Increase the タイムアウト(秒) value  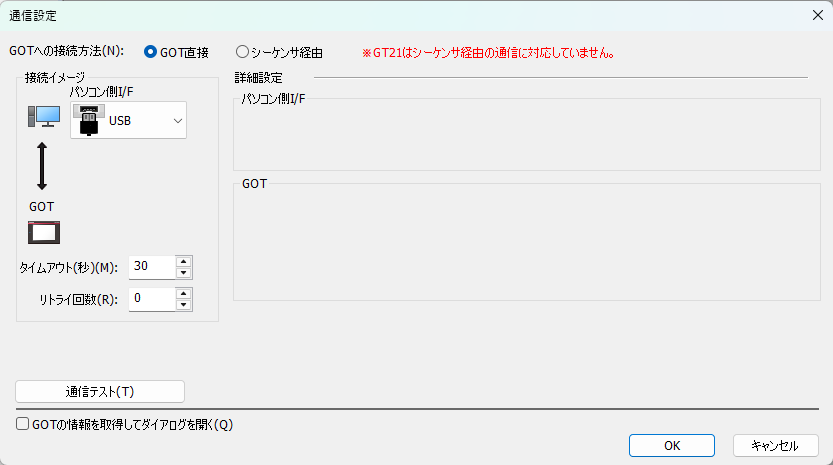[x=183, y=261]
